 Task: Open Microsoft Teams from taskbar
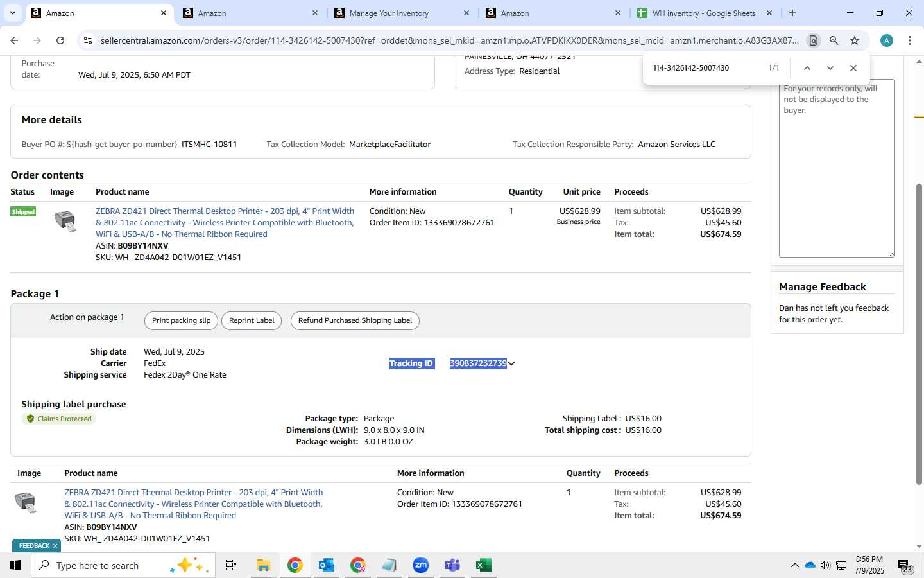(452, 565)
